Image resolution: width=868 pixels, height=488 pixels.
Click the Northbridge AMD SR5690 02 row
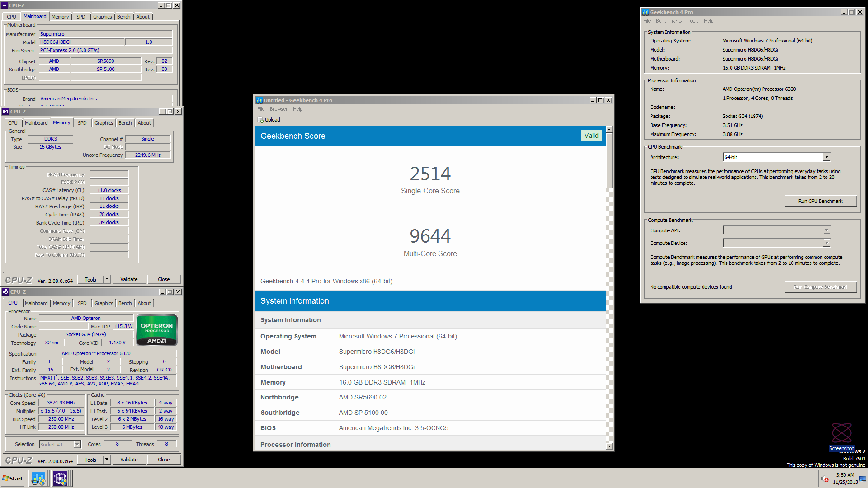pos(430,397)
